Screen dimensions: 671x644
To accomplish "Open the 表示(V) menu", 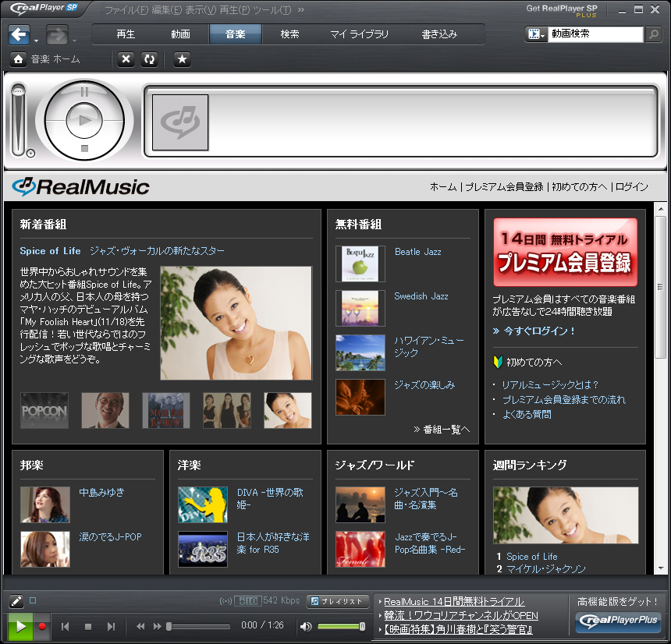I will pos(201,10).
